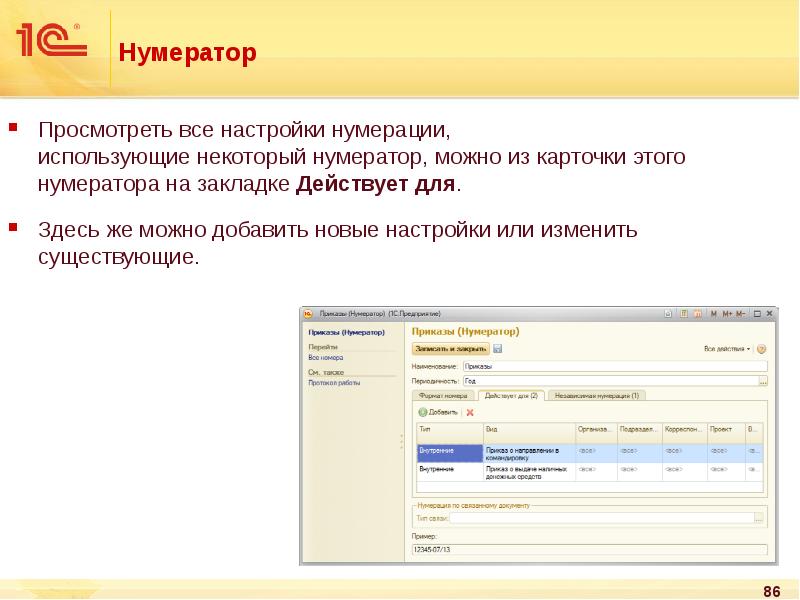Open the Периодичность selection ellipsis button
Image resolution: width=800 pixels, height=600 pixels.
click(763, 381)
